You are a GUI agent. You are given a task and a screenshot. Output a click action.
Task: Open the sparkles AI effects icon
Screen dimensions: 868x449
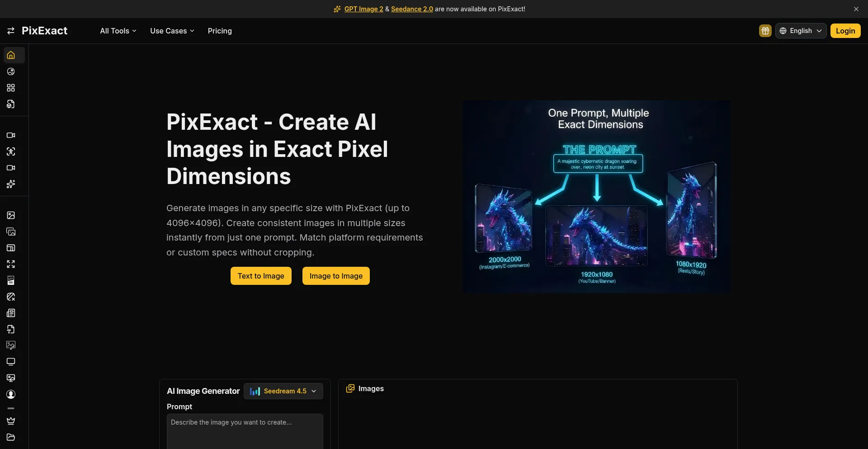11,184
